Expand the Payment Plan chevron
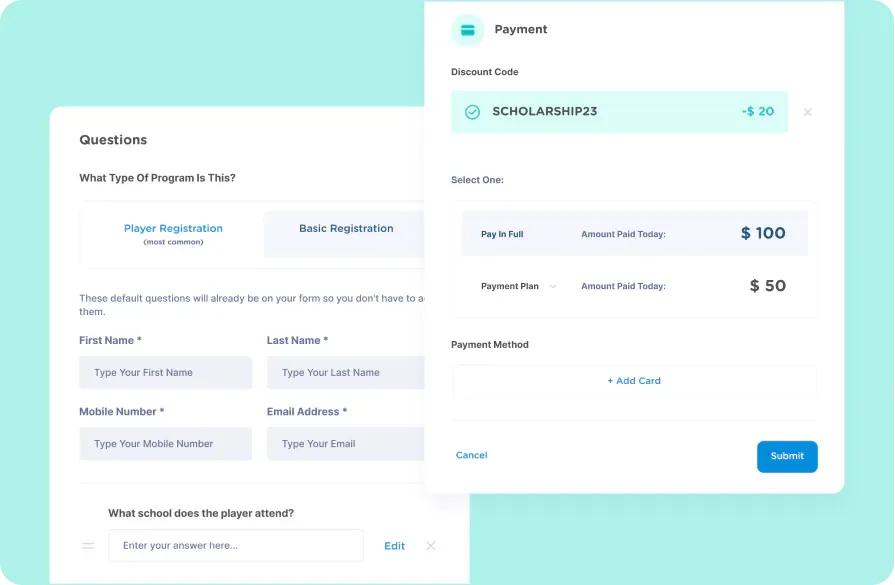Screen dimensions: 895x585 pos(553,287)
